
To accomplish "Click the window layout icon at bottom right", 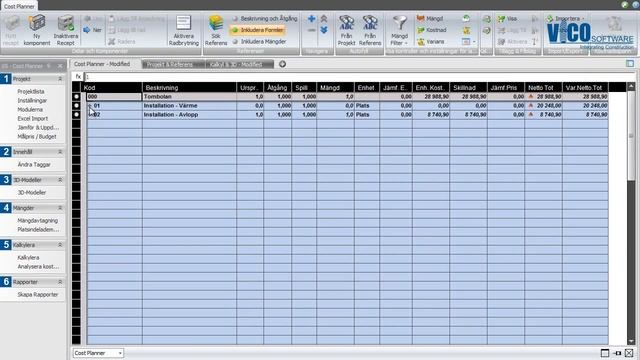I will click(x=605, y=353).
